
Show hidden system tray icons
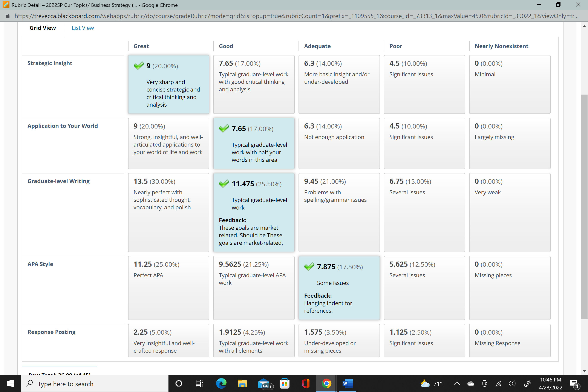(457, 383)
